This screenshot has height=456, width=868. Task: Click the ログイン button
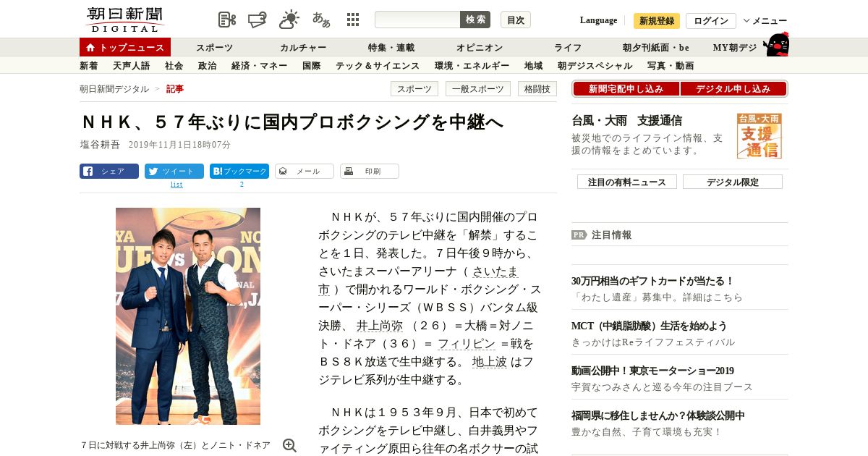point(711,21)
